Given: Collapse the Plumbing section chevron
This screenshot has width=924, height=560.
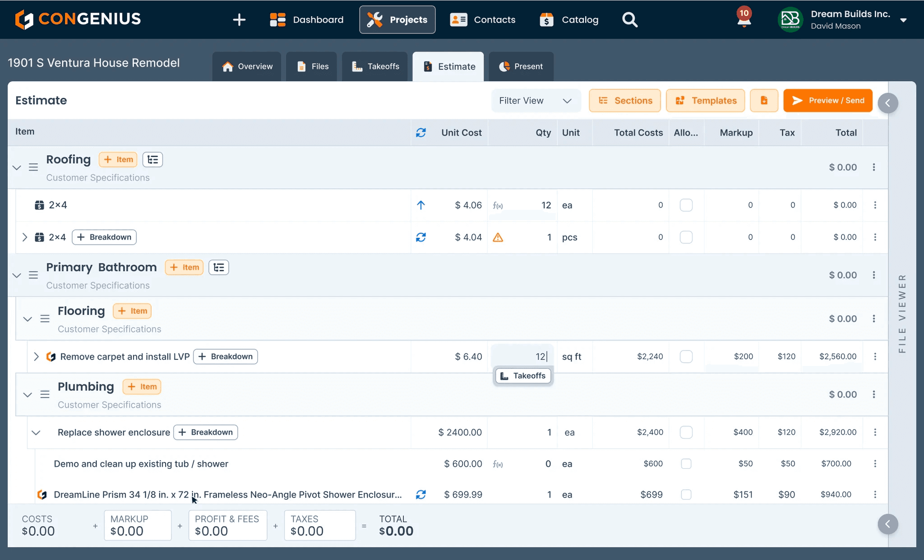Looking at the screenshot, I should 28,394.
